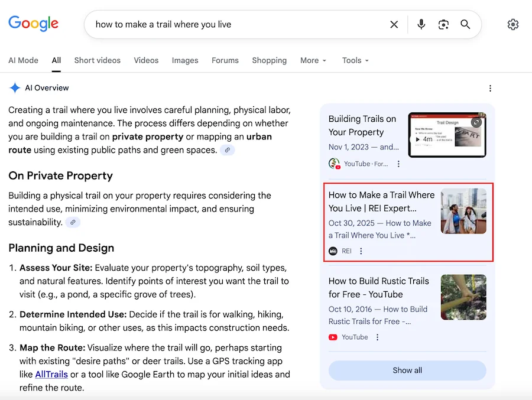Click inside the search query field
532x400 pixels.
pyautogui.click(x=236, y=24)
